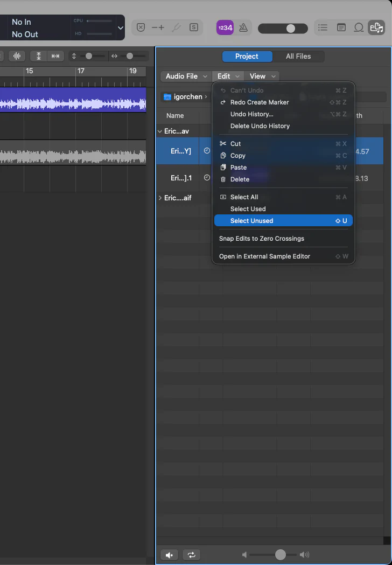Expand the Eric....aif file group

tap(160, 198)
